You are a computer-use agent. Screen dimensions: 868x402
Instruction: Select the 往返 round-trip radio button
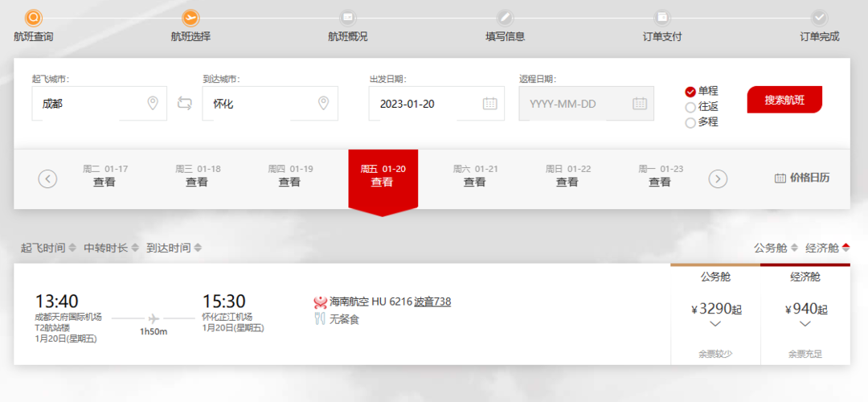coord(690,108)
